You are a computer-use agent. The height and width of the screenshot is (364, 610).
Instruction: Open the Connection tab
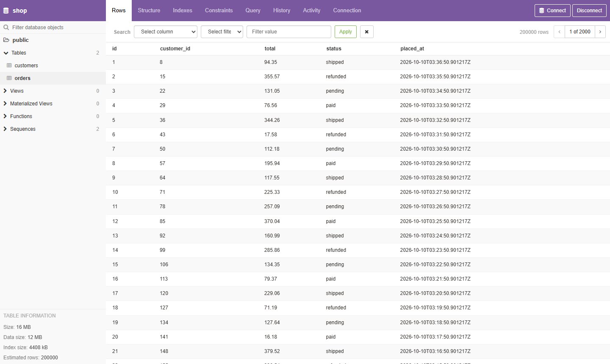[347, 11]
